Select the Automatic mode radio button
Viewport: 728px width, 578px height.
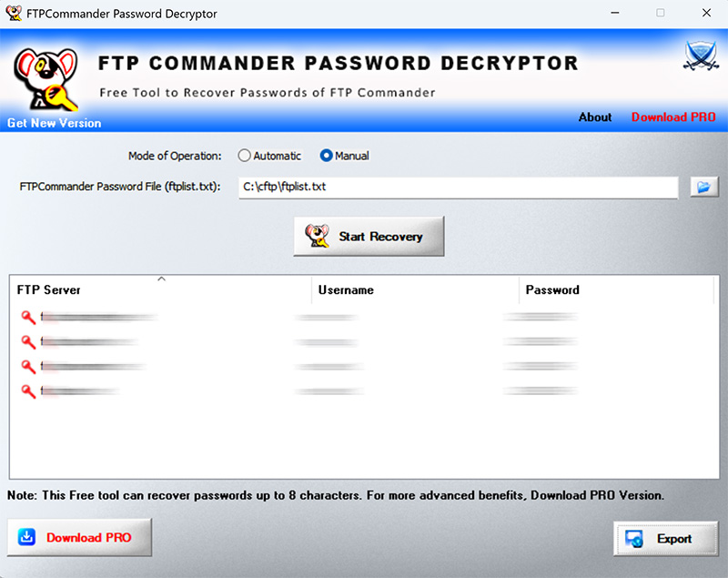[x=244, y=156]
